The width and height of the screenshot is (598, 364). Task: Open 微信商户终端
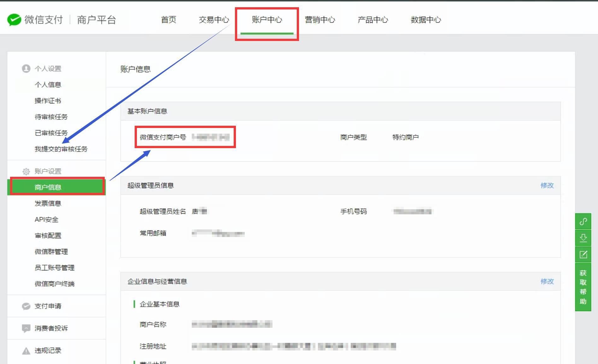pos(54,284)
